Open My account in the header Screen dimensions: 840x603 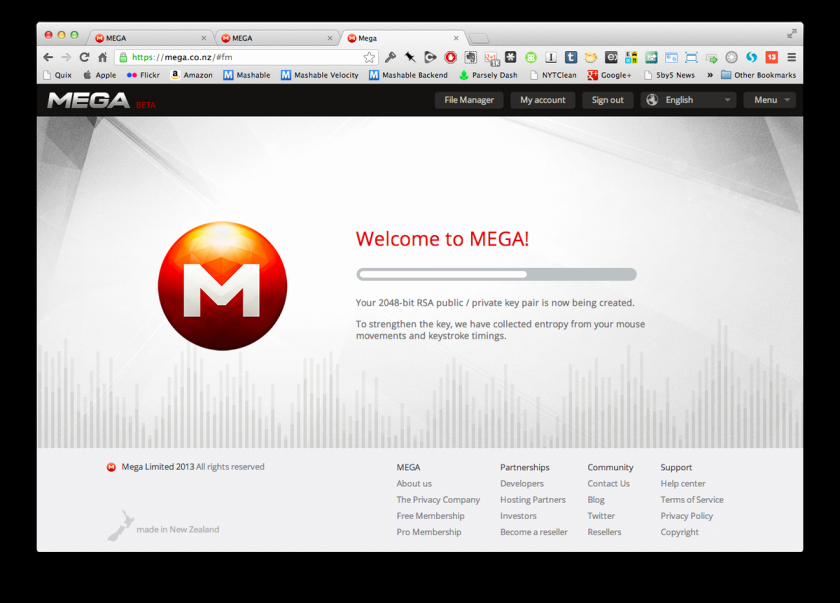click(543, 100)
